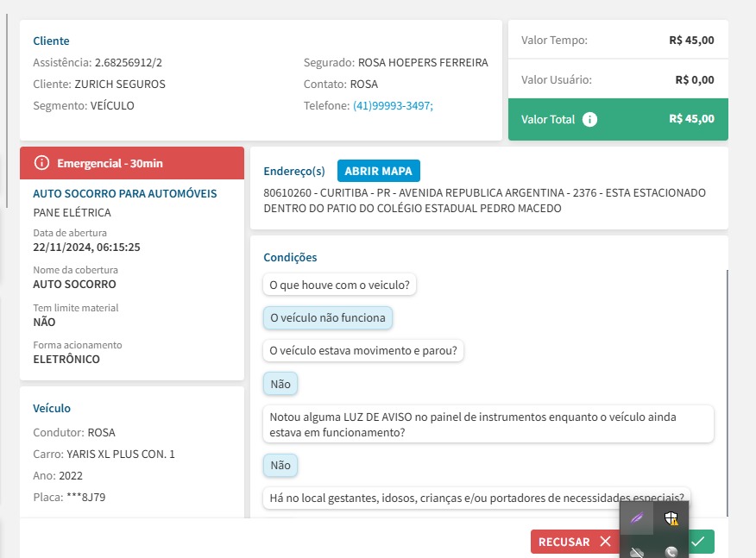Click the X icon on Recusar button
Image resolution: width=756 pixels, height=558 pixels.
pyautogui.click(x=605, y=542)
